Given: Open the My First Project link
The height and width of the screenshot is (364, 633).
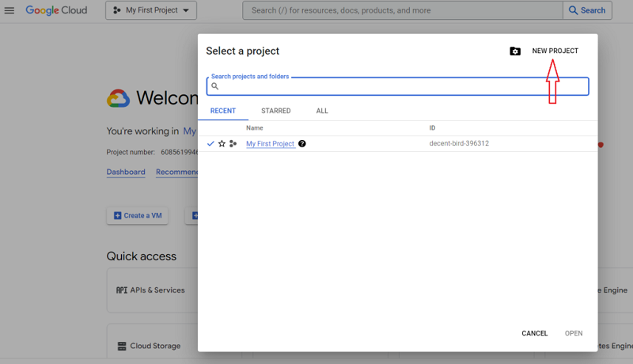Looking at the screenshot, I should [x=270, y=144].
